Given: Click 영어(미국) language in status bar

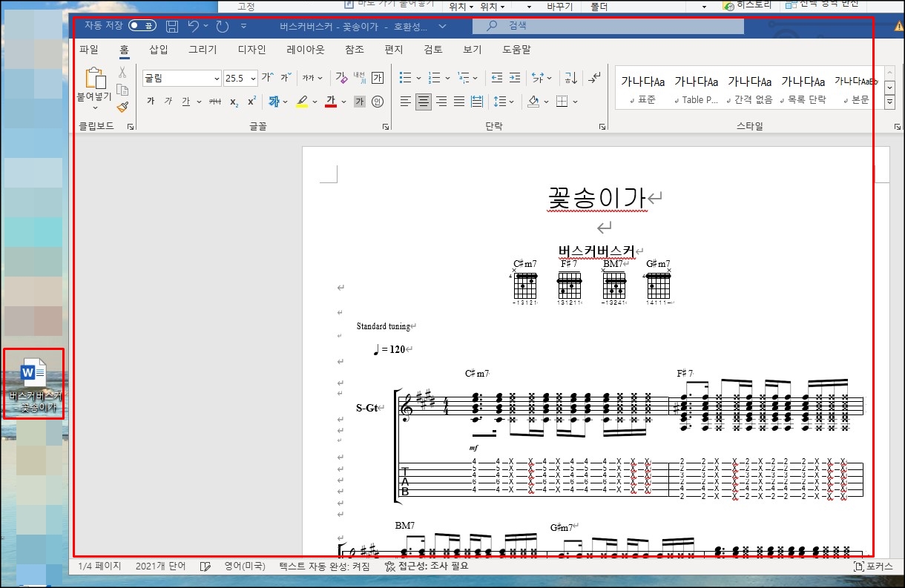Looking at the screenshot, I should pyautogui.click(x=245, y=566).
